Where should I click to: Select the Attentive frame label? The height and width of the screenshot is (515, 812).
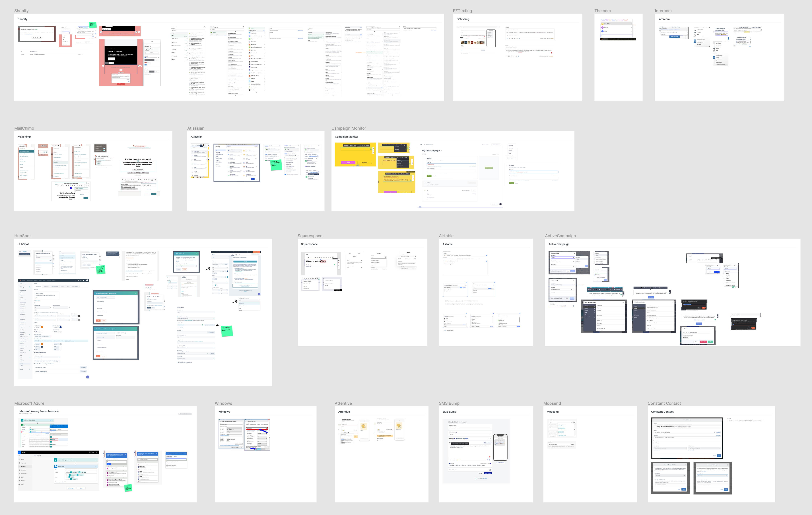coord(343,403)
